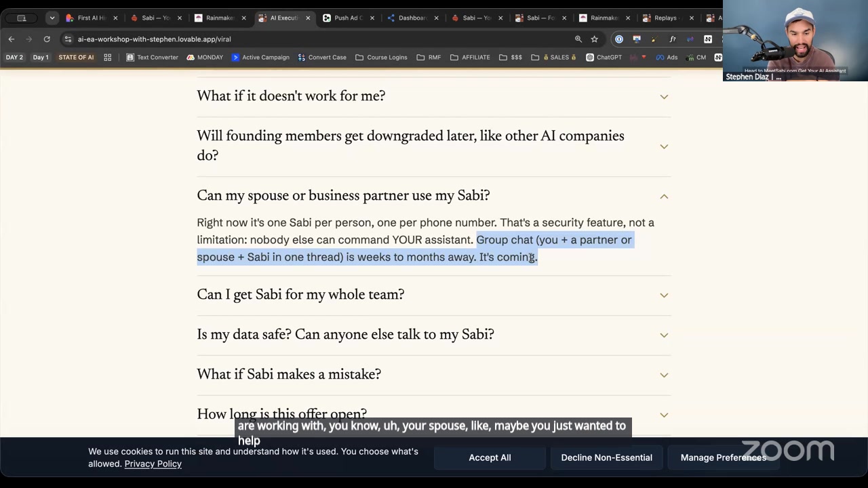Activate the 'f?' font finder extension
This screenshot has width=868, height=488.
(x=673, y=39)
